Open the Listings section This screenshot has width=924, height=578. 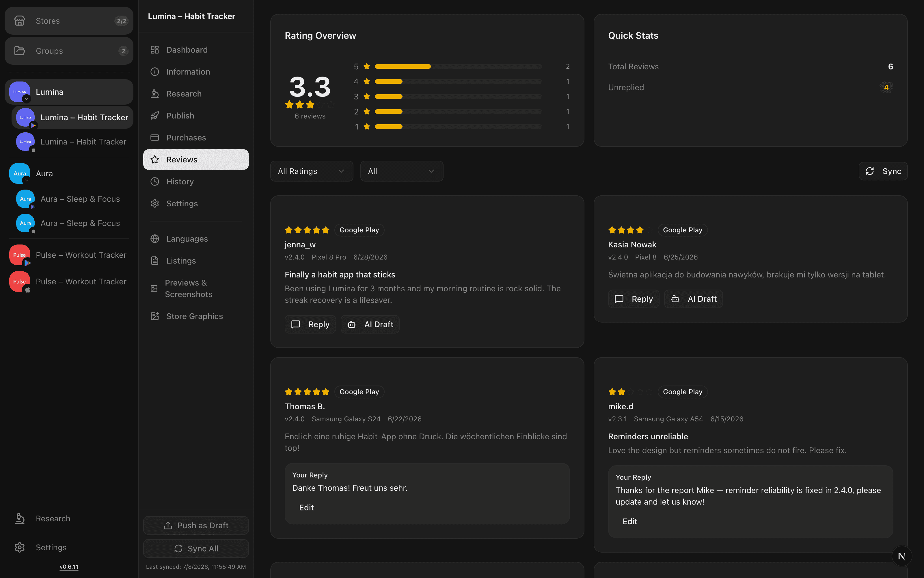196,261
